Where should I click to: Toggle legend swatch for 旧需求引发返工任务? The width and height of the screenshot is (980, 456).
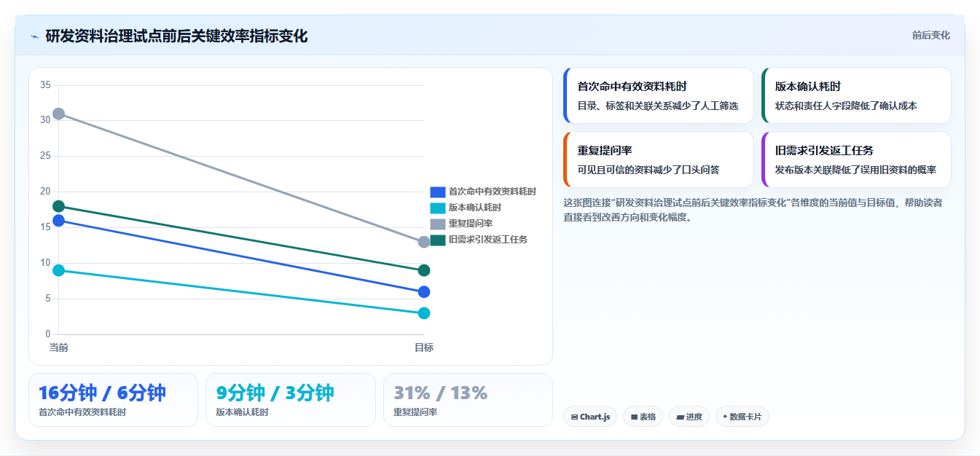tap(437, 240)
